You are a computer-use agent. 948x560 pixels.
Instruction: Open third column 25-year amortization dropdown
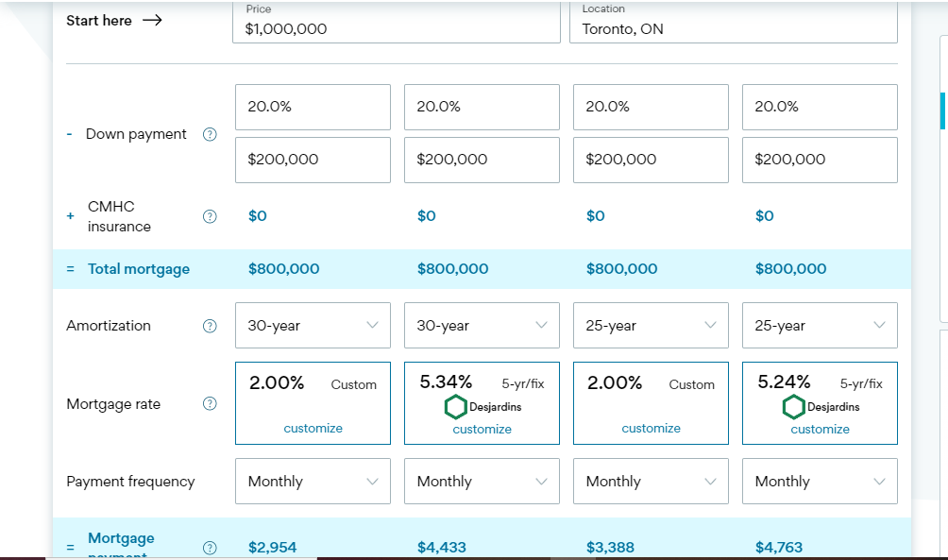pyautogui.click(x=651, y=326)
